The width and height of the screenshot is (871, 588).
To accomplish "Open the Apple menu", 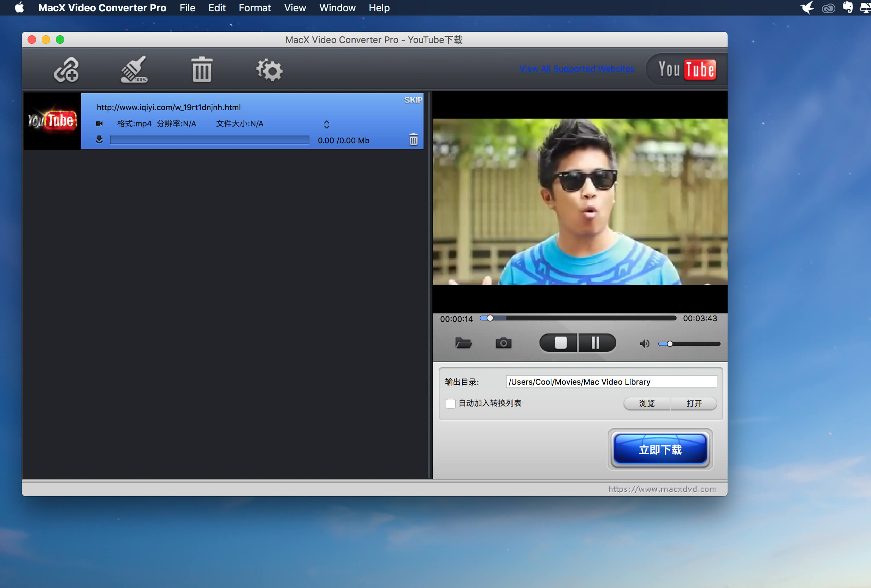I will point(19,7).
